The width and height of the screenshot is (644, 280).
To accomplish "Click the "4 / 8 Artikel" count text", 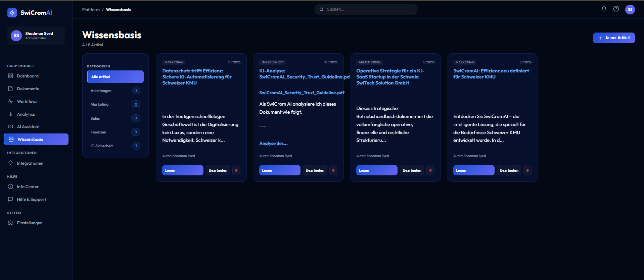I will (93, 45).
